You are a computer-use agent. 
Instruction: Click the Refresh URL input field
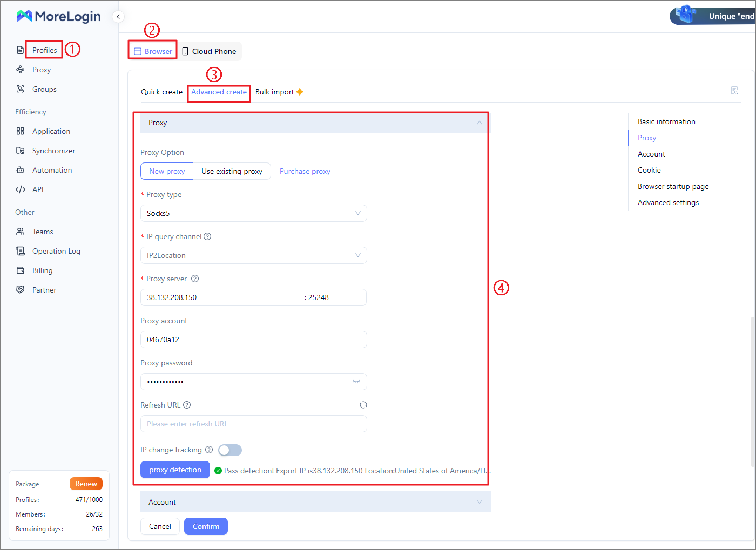(x=254, y=424)
